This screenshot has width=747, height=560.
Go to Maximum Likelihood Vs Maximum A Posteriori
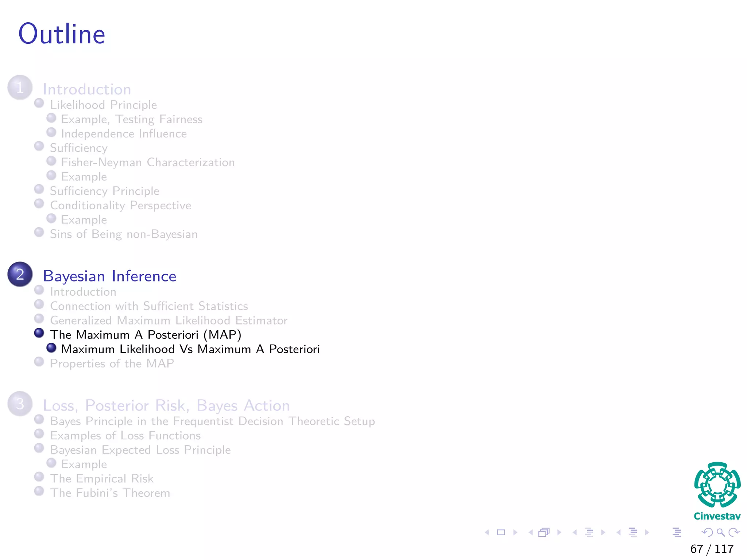(x=190, y=349)
